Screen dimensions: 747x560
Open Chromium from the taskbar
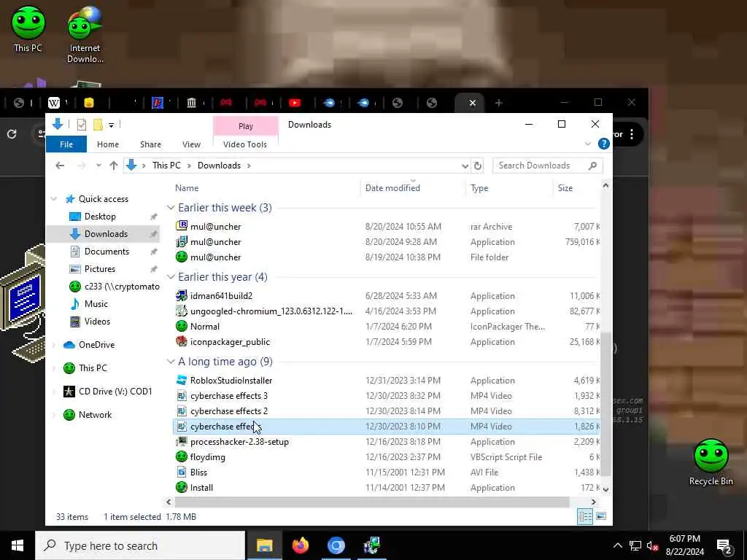tap(336, 545)
